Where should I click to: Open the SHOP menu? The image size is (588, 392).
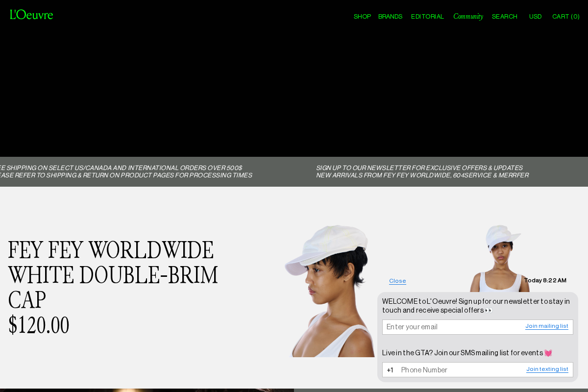click(362, 16)
